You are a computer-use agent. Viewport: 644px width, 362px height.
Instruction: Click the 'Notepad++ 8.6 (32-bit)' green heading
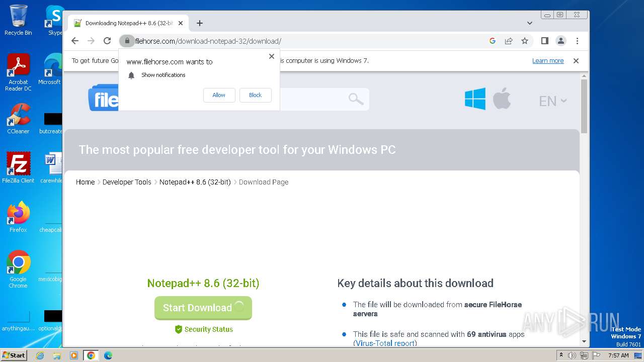pyautogui.click(x=203, y=283)
